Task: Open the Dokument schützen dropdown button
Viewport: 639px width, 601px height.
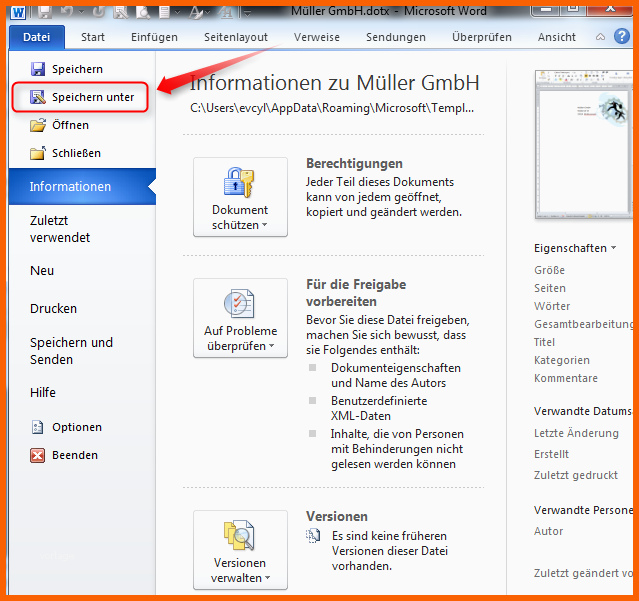Action: pyautogui.click(x=240, y=197)
